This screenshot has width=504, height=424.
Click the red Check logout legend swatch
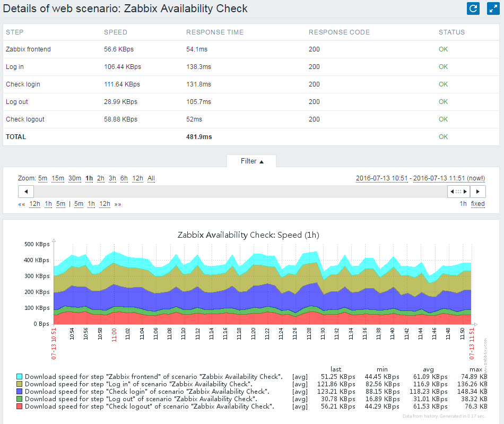click(19, 406)
